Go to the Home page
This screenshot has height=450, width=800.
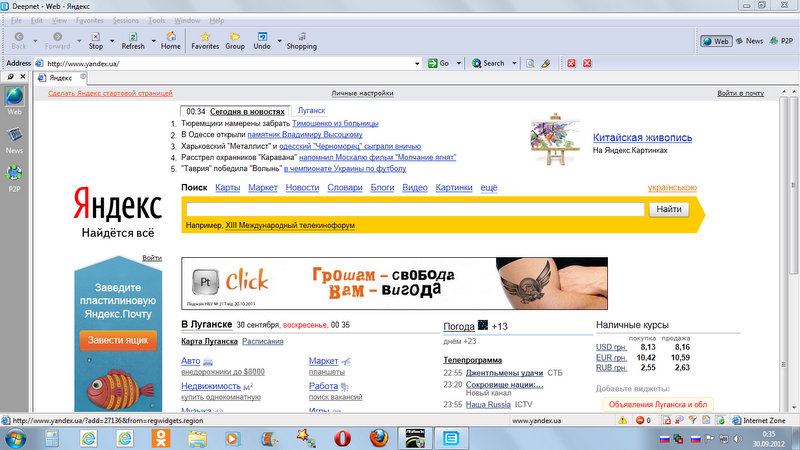point(170,40)
